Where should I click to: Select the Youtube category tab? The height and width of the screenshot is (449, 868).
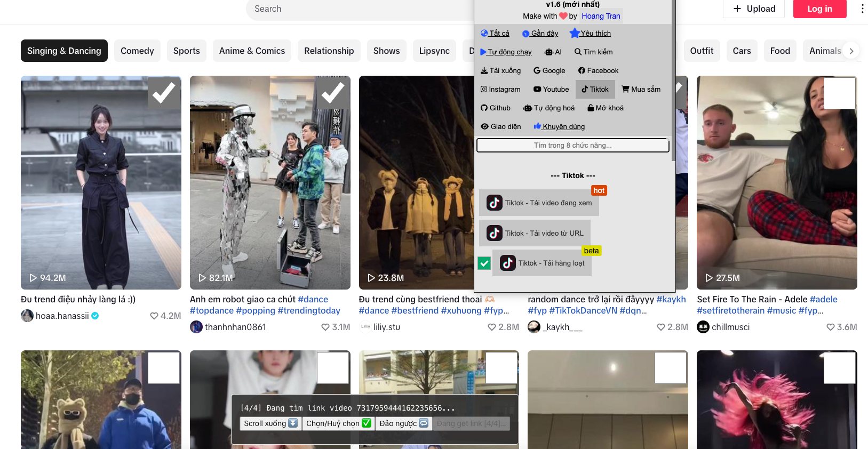pos(551,90)
